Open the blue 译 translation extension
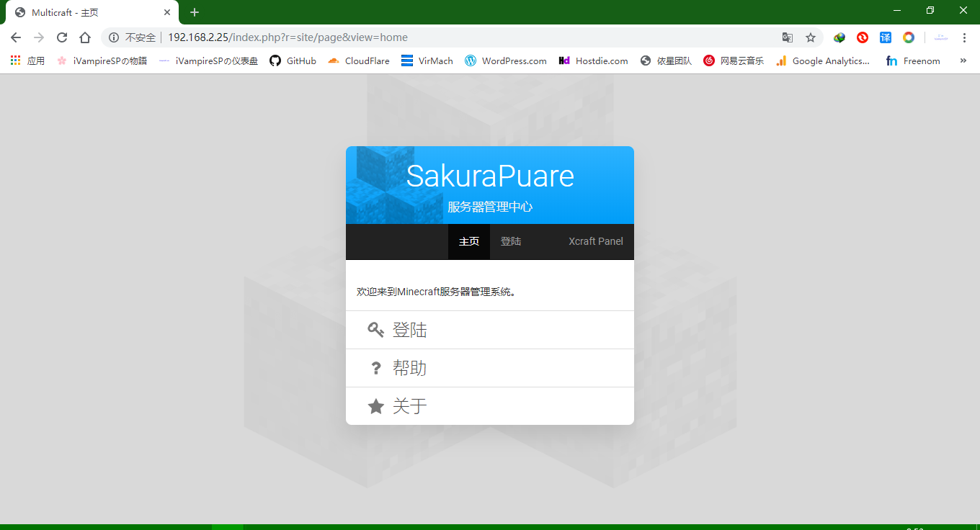 pyautogui.click(x=886, y=37)
